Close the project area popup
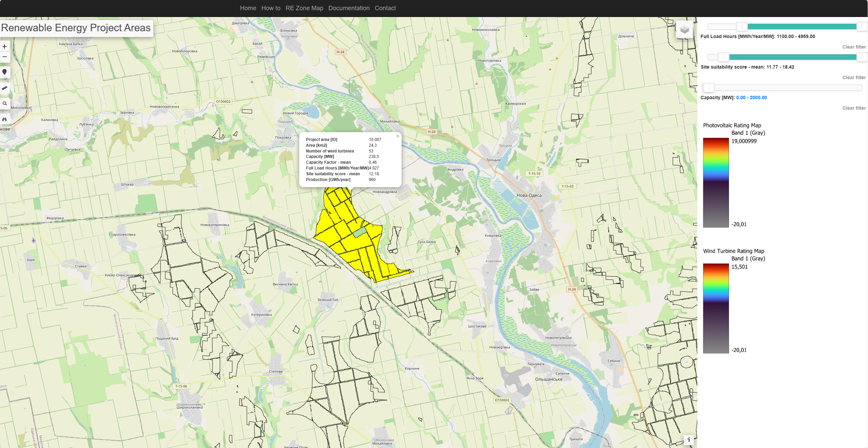This screenshot has width=868, height=448. click(x=397, y=136)
